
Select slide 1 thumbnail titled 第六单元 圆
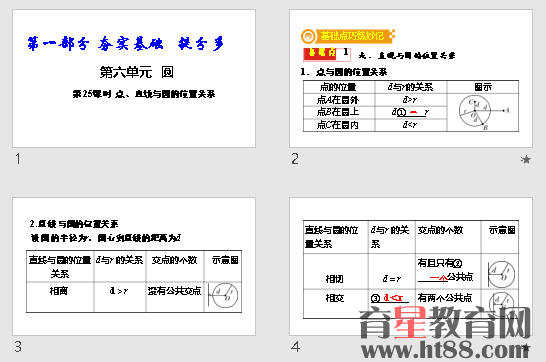(x=134, y=78)
